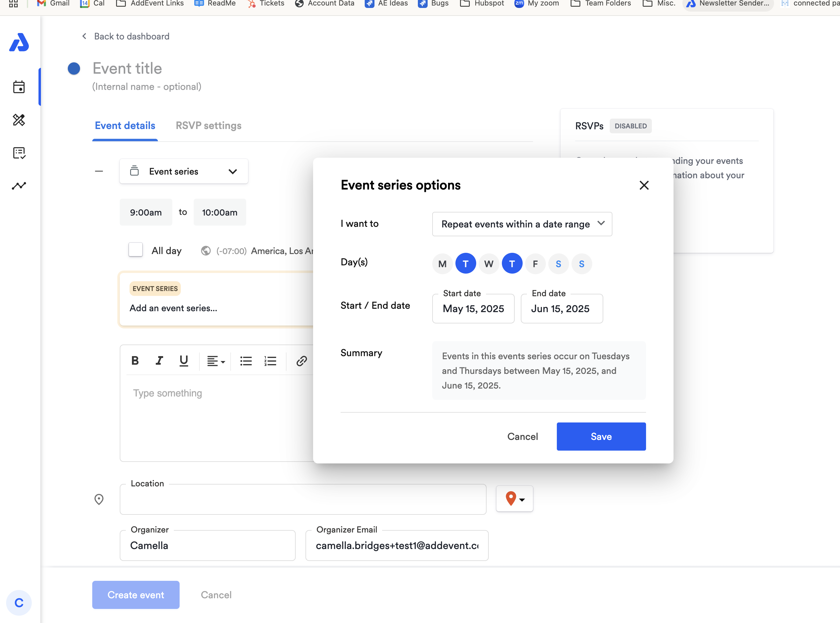Check the All day checkbox
This screenshot has height=623, width=840.
point(135,250)
